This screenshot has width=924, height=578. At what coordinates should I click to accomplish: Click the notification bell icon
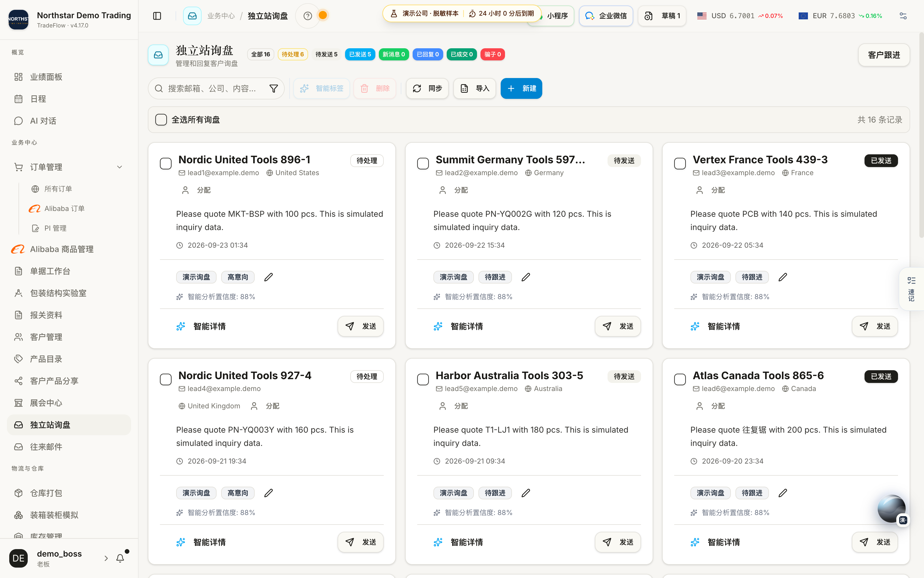pyautogui.click(x=120, y=558)
